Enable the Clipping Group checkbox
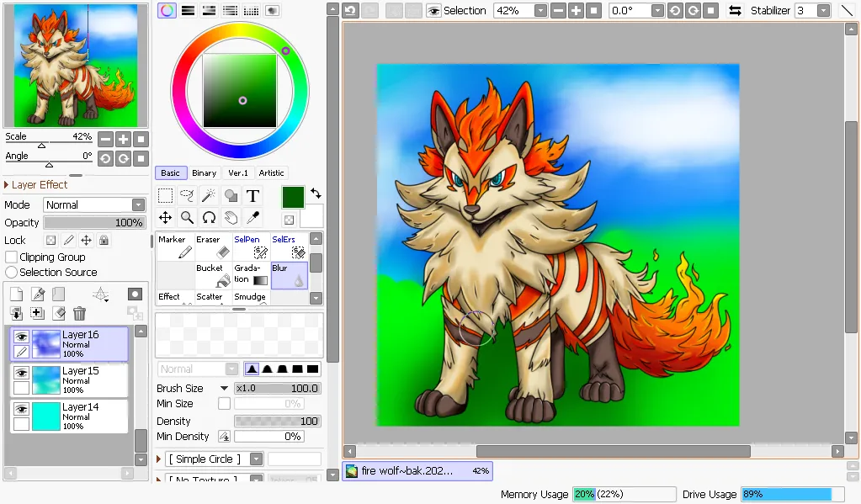The height and width of the screenshot is (504, 861). pos(11,257)
